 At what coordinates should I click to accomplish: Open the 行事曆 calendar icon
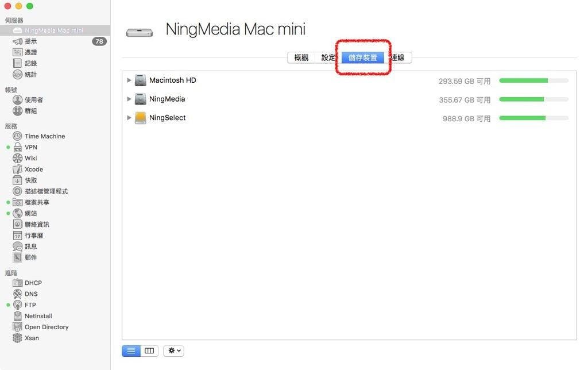click(18, 236)
